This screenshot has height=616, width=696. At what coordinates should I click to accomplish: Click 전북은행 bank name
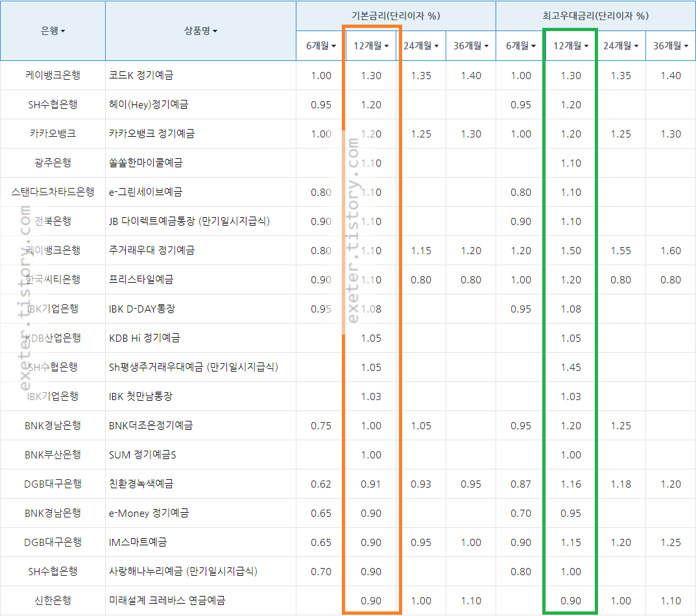click(x=53, y=221)
